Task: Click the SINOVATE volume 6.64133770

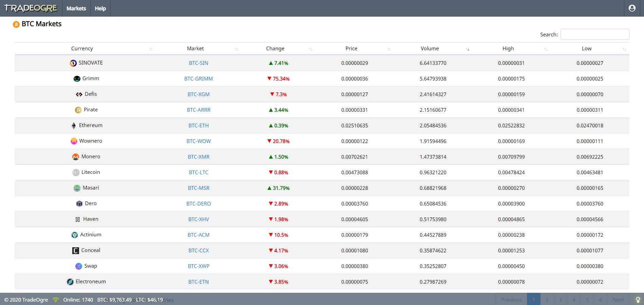Action: [433, 63]
